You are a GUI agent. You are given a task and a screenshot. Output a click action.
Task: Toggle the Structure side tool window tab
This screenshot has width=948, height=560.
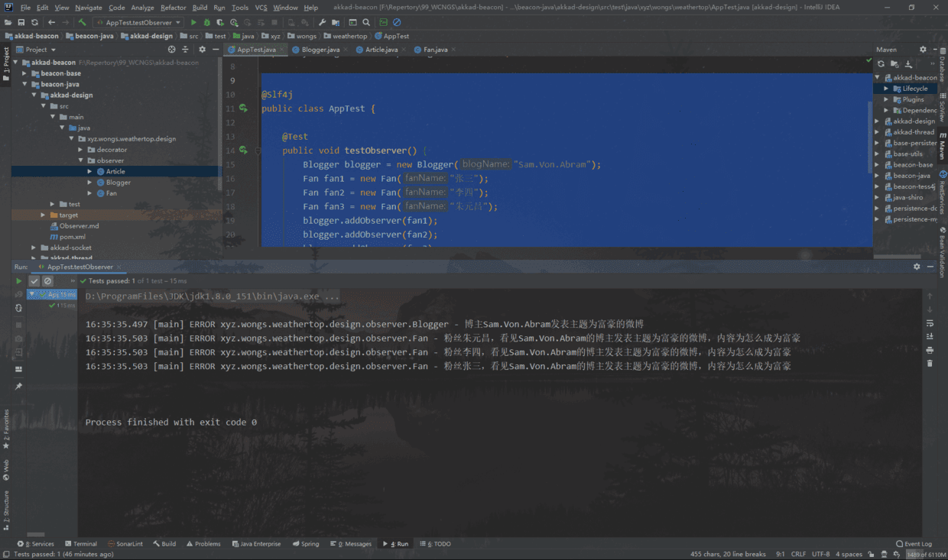[x=5, y=510]
